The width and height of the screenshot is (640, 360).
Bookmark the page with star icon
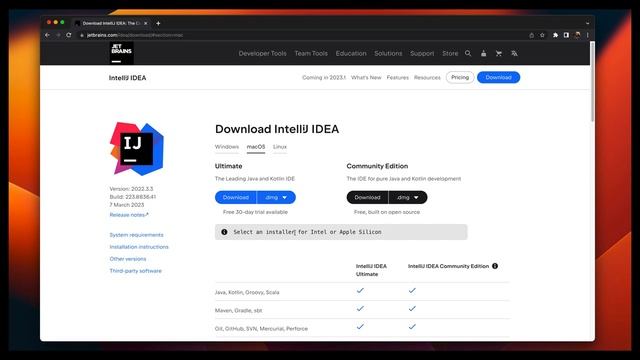pos(542,35)
